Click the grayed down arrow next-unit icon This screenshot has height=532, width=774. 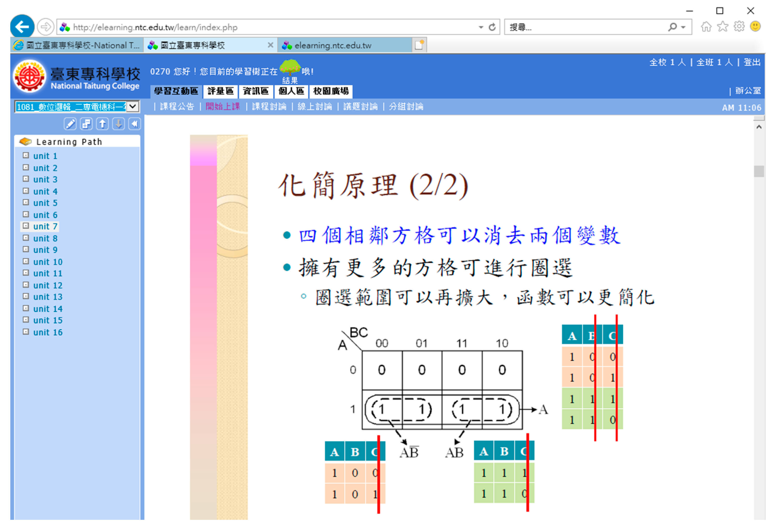click(x=118, y=124)
